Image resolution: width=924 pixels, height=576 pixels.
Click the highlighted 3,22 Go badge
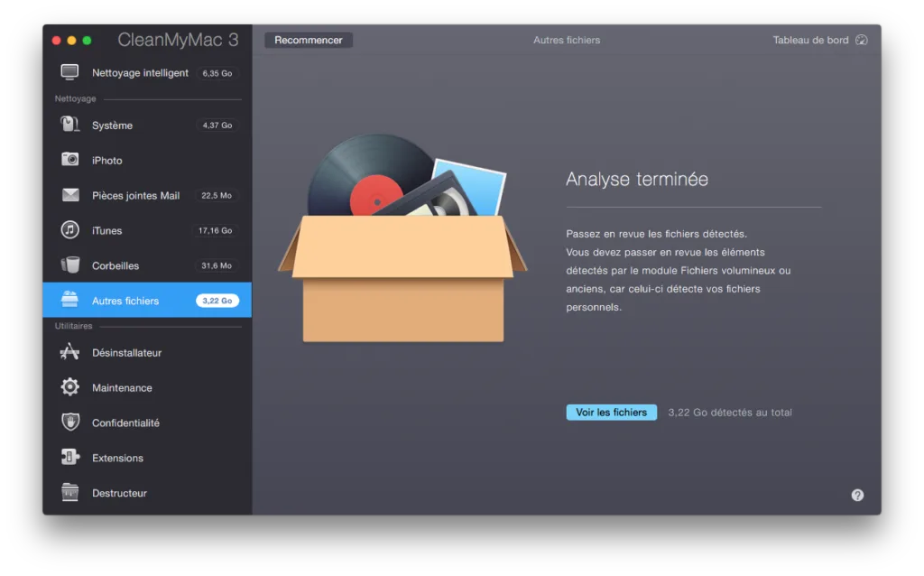tap(217, 301)
